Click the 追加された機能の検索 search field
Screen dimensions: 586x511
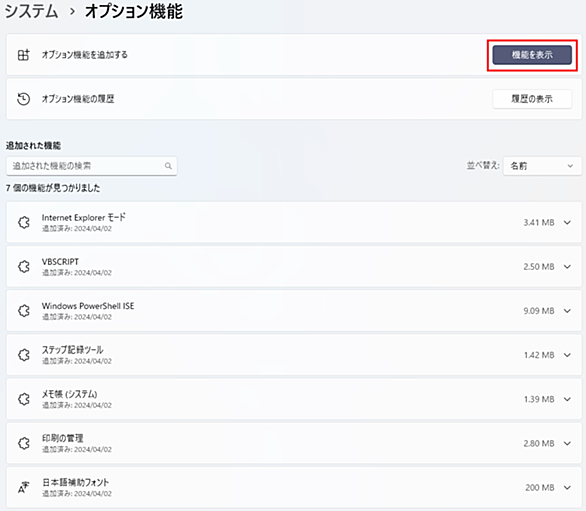coord(92,166)
